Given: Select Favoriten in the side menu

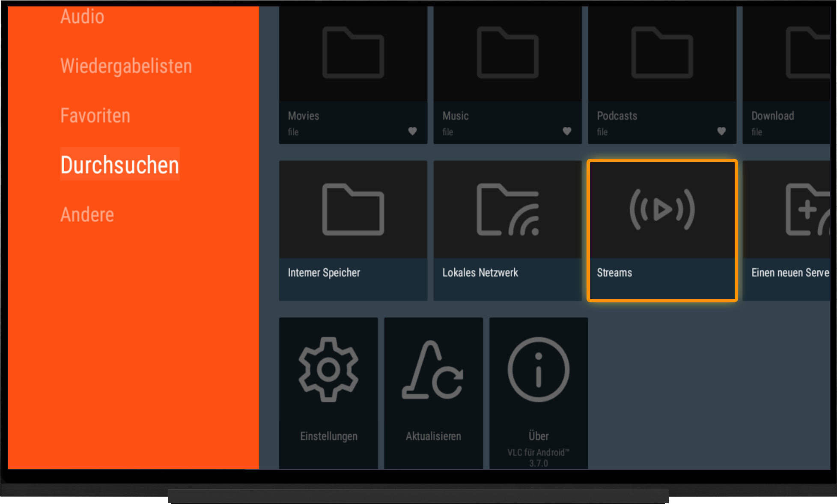Looking at the screenshot, I should tap(95, 116).
